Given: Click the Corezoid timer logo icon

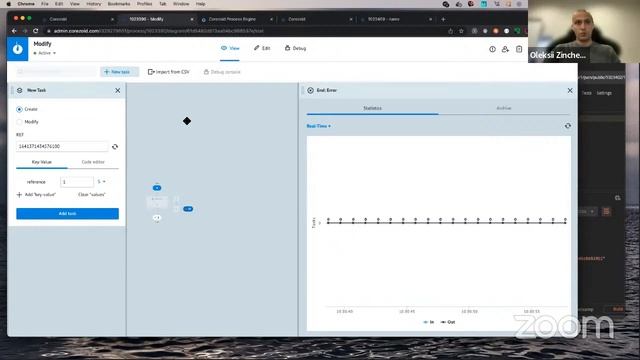Looking at the screenshot, I should click(18, 49).
